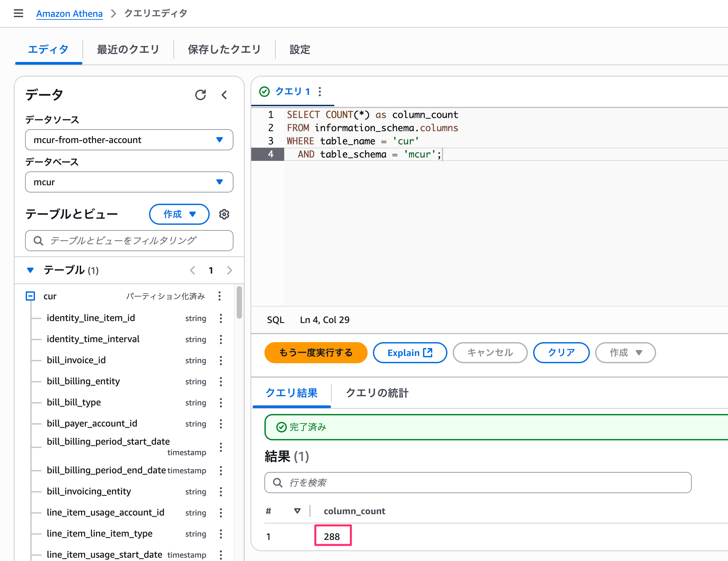Select the クエリ 1 query tab
Screen dimensions: 728x561
coord(293,92)
